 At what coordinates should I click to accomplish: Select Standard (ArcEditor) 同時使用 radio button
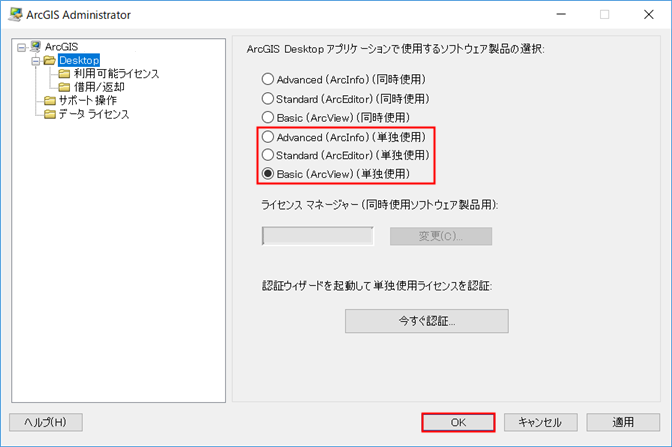pyautogui.click(x=268, y=98)
